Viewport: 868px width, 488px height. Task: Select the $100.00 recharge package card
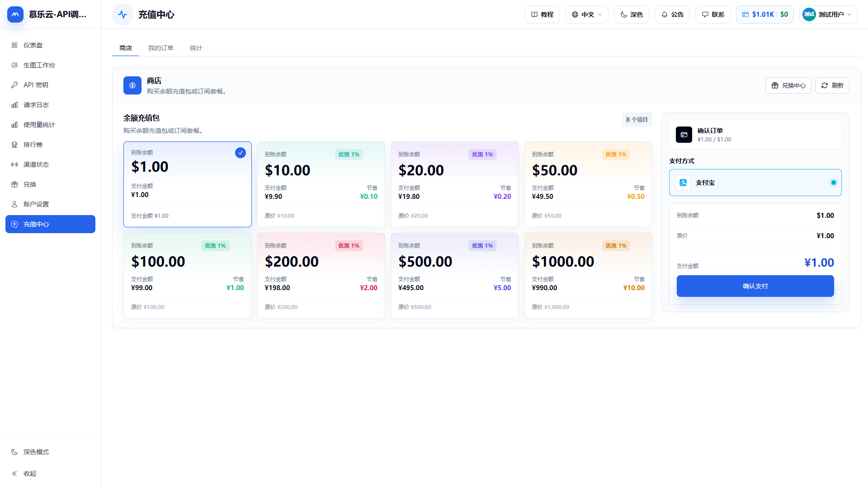pyautogui.click(x=187, y=276)
